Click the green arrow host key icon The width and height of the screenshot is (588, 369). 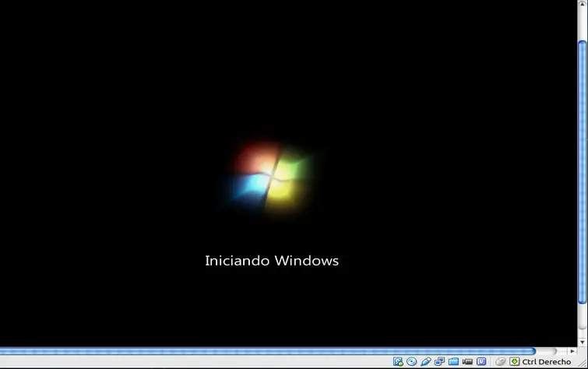tap(515, 361)
